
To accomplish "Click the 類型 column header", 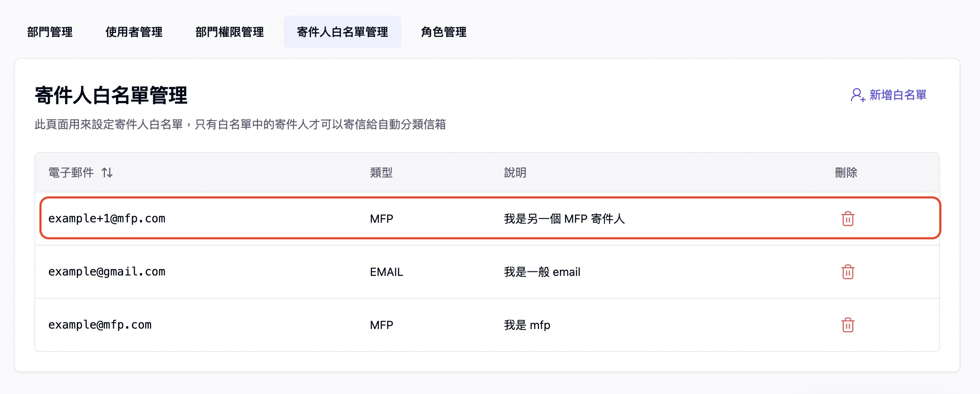I will click(381, 172).
